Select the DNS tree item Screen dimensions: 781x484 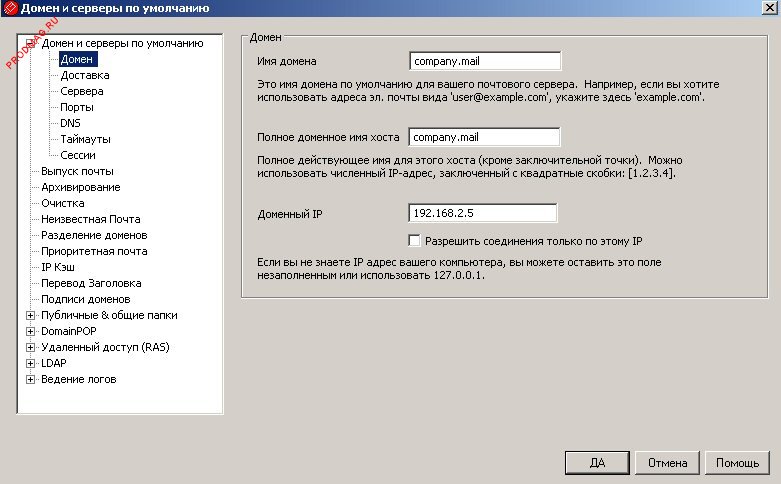pyautogui.click(x=70, y=123)
